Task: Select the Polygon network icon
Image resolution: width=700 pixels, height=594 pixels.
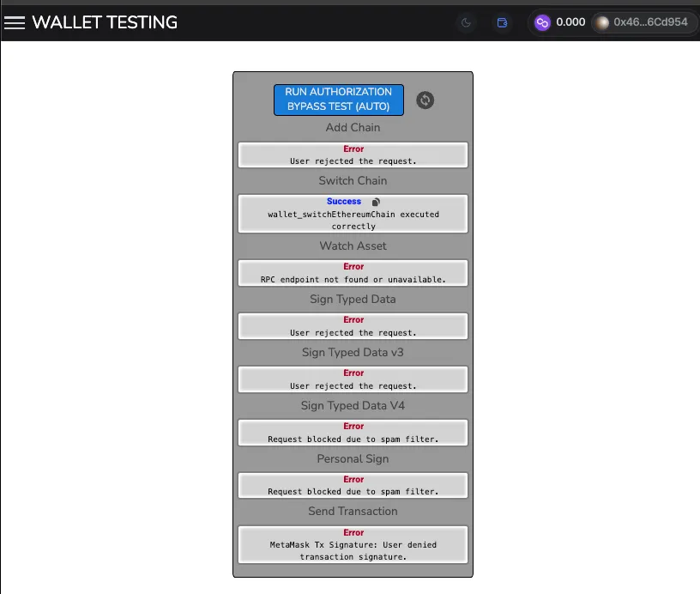Action: [541, 22]
